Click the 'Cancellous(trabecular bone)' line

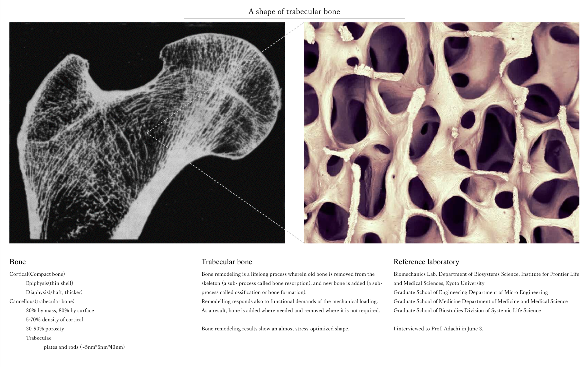[42, 301]
